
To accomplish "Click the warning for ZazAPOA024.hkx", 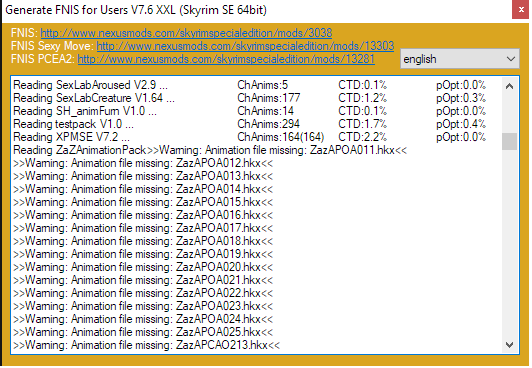I will point(143,319).
